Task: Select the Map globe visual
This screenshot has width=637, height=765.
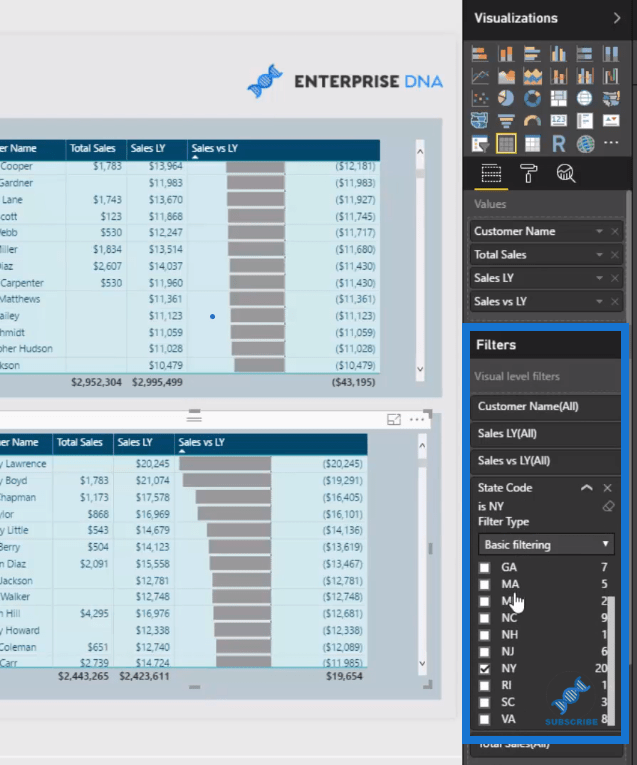Action: click(584, 99)
